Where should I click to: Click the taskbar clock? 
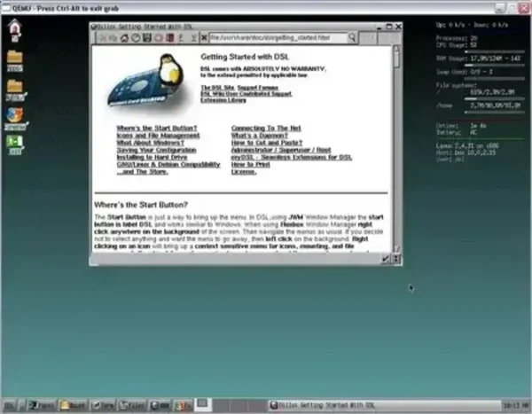coord(516,405)
